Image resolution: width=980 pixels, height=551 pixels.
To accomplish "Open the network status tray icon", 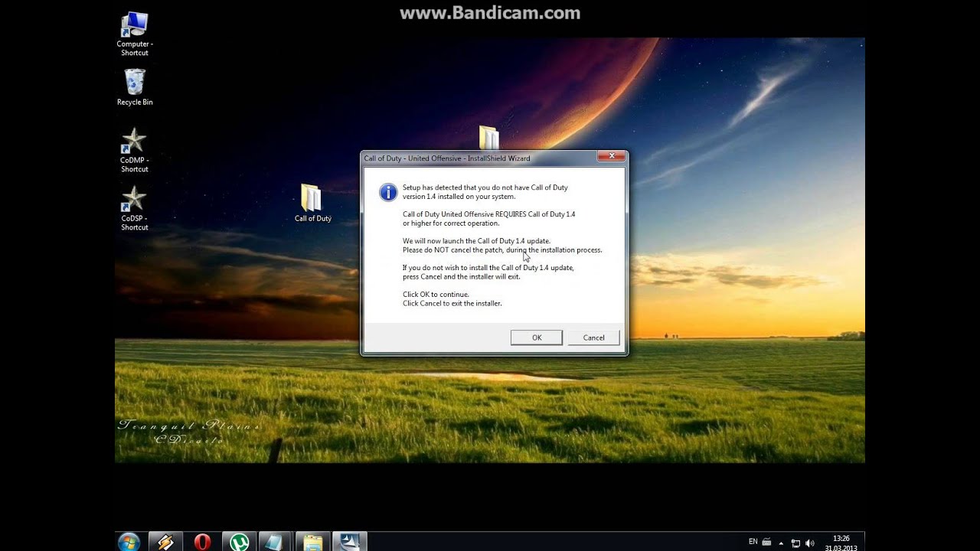I will tap(796, 543).
